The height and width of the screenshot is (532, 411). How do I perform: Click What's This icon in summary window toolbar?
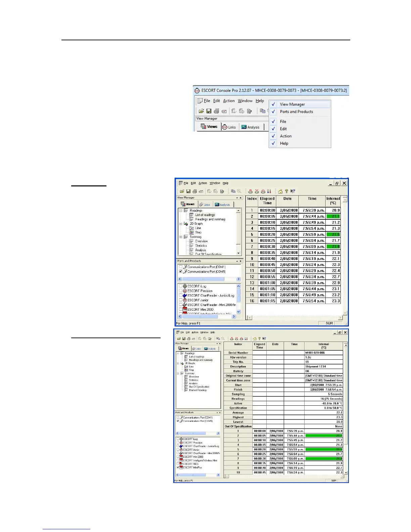pos(264,339)
